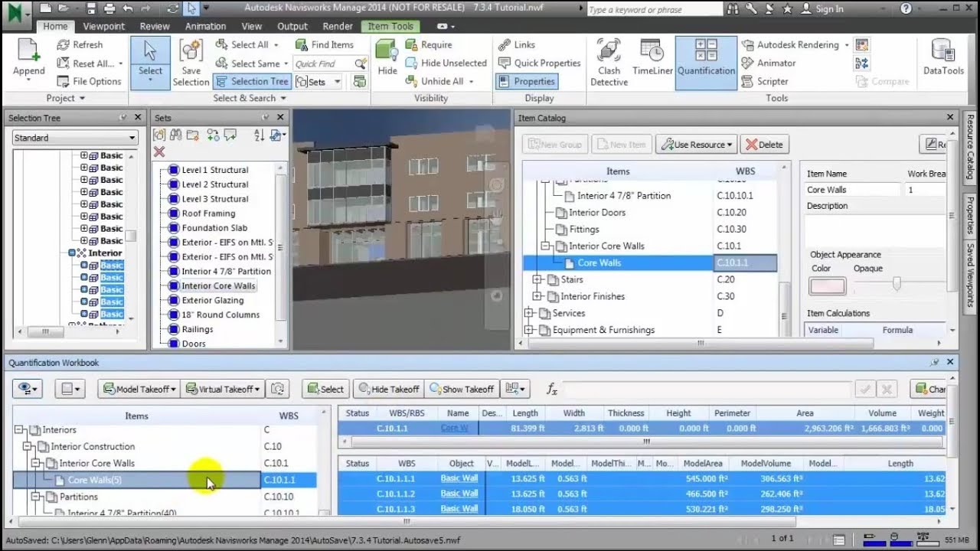Collapse the Interiors node in workbook
The height and width of the screenshot is (551, 980).
click(20, 430)
